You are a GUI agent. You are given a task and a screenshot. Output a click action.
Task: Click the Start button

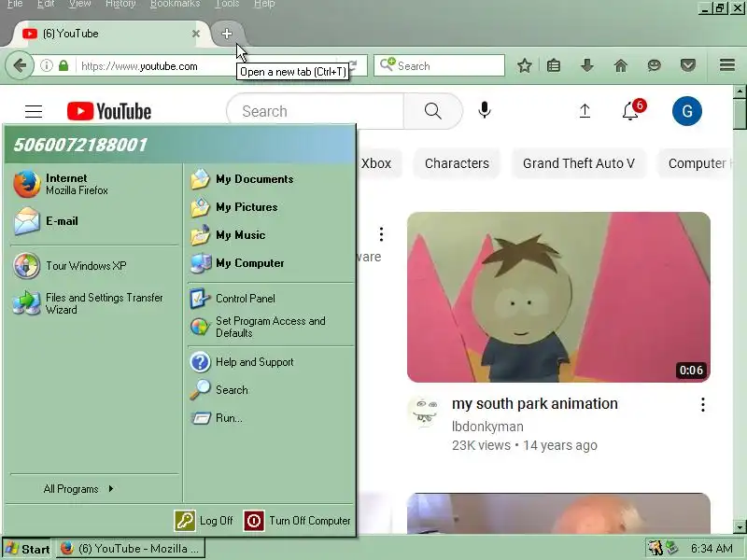coord(27,549)
